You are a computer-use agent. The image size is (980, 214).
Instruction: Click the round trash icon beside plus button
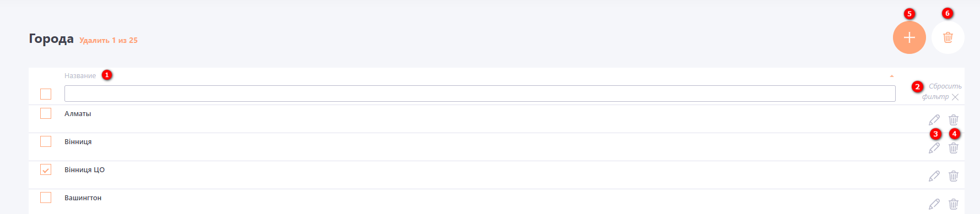(x=947, y=37)
